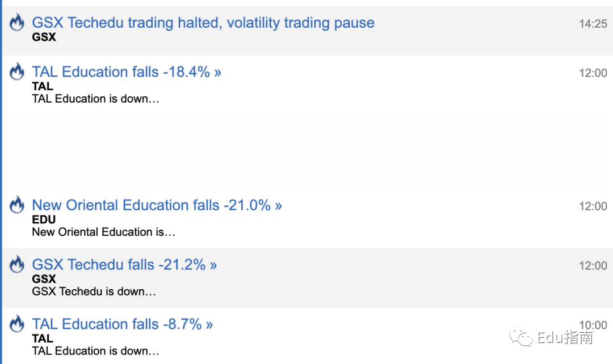Open GSX Techedu falls -21.2% story
Viewport: 613px width, 364px height.
[124, 264]
